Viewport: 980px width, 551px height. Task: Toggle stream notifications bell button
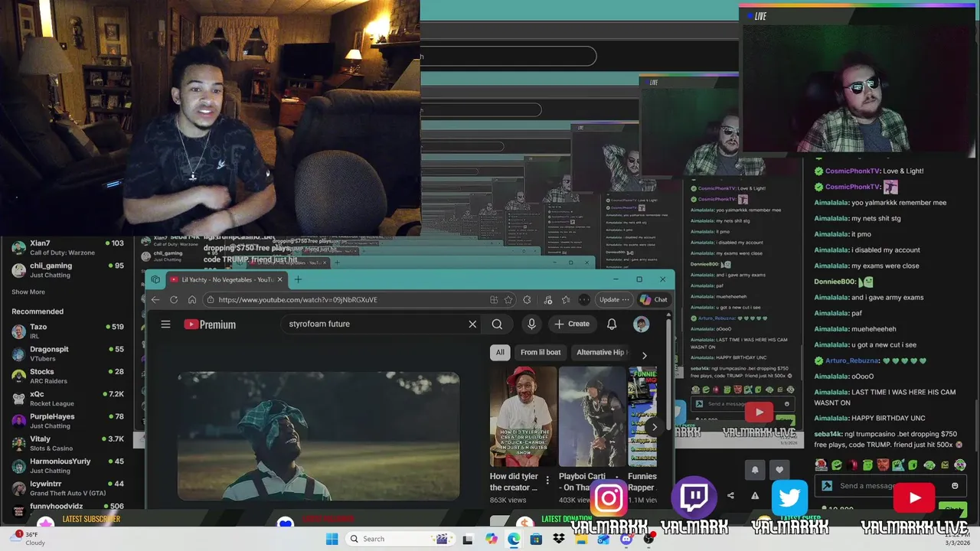[755, 470]
